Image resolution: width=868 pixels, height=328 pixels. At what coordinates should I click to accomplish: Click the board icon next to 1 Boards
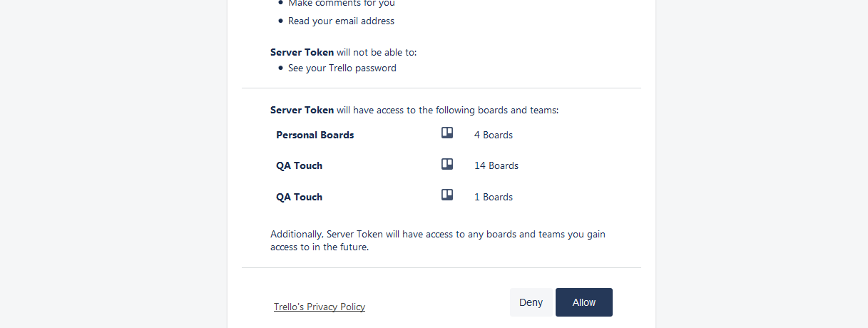point(447,195)
